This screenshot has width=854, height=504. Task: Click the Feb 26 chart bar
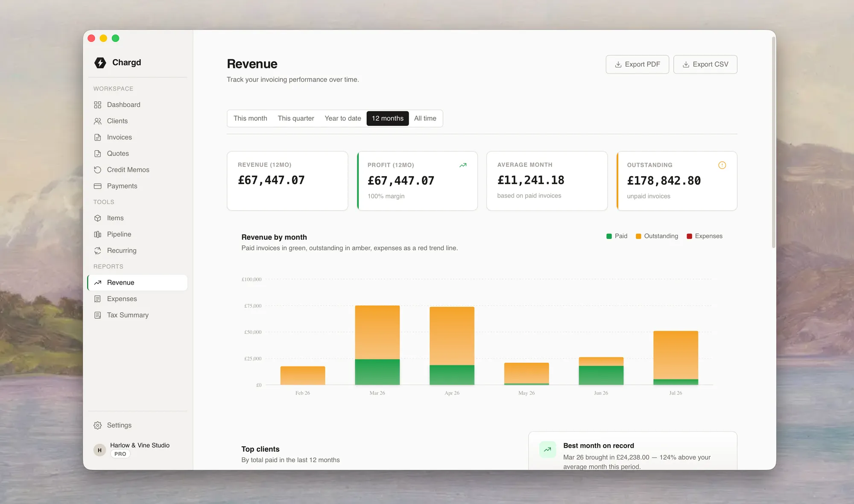(x=303, y=376)
